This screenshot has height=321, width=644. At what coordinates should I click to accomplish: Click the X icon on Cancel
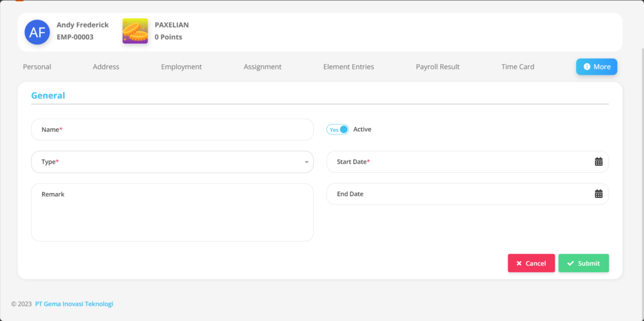click(519, 264)
